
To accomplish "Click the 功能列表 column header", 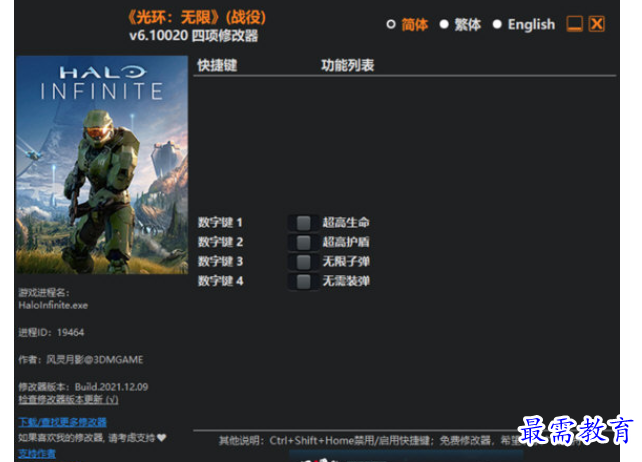I will click(x=347, y=65).
